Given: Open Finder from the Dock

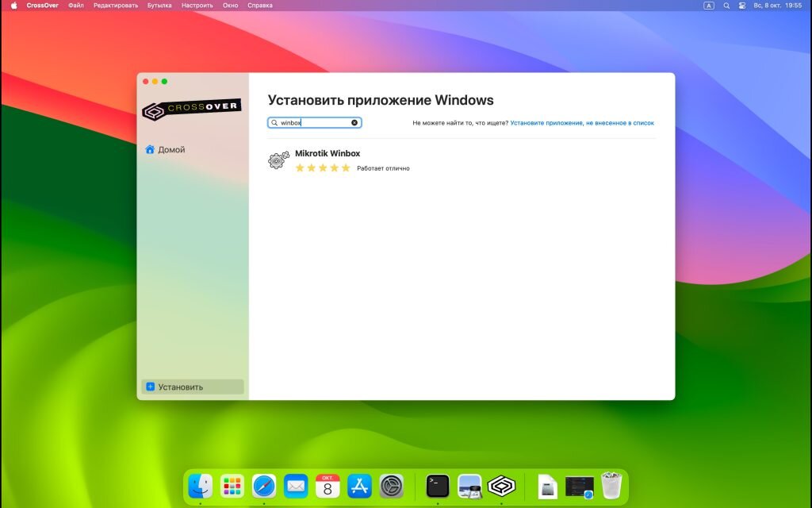Looking at the screenshot, I should pyautogui.click(x=200, y=487).
